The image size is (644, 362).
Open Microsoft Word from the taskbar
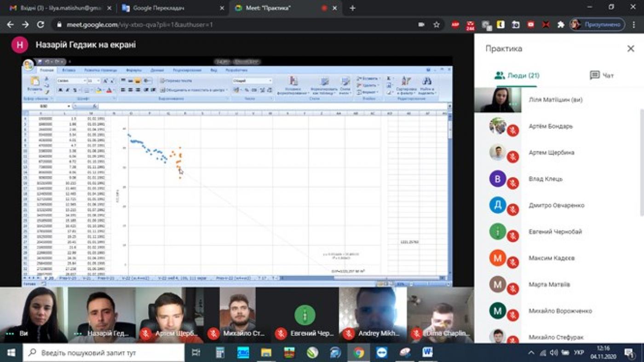tap(427, 353)
